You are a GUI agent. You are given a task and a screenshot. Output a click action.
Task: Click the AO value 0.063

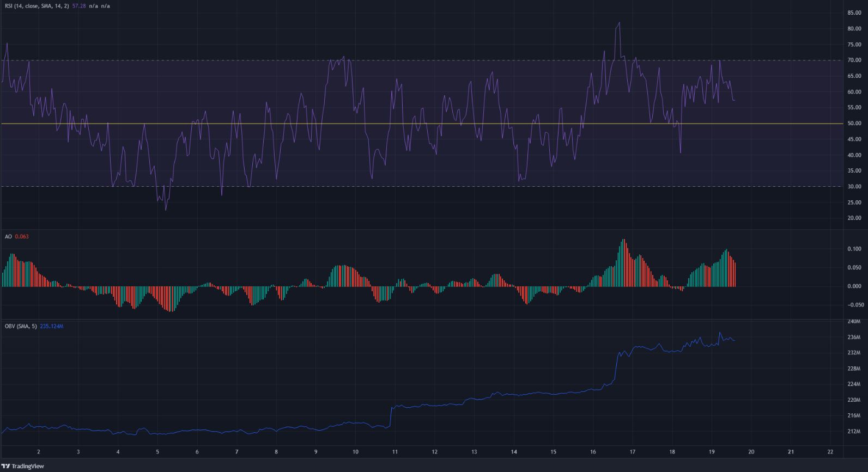tap(21, 237)
